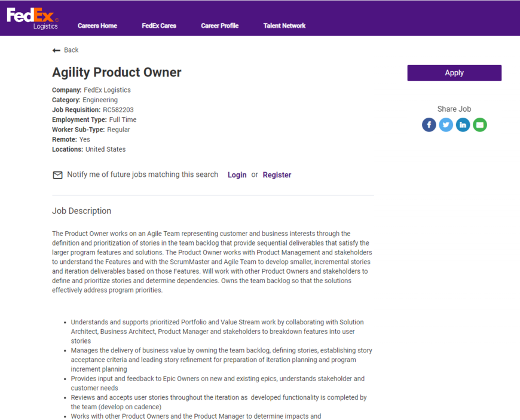Click bullet starting 'Provides input and feedback'
The image size is (520, 420).
(218, 383)
